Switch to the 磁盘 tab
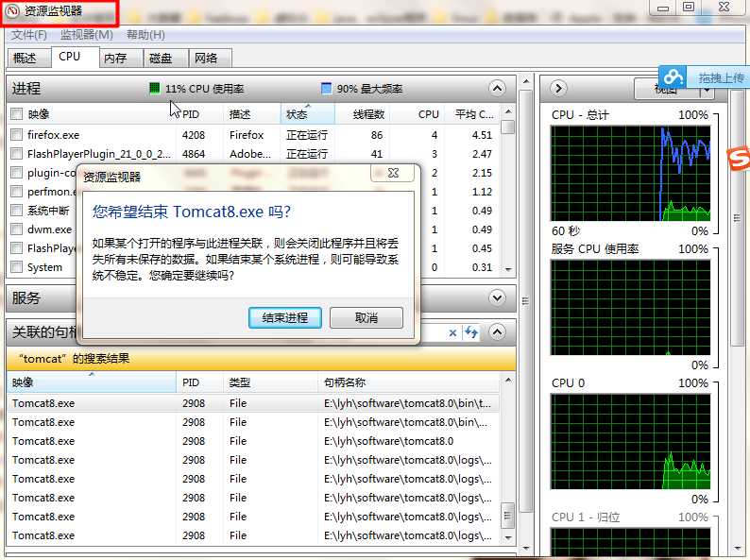Screen dimensions: 750x560 pos(166,58)
